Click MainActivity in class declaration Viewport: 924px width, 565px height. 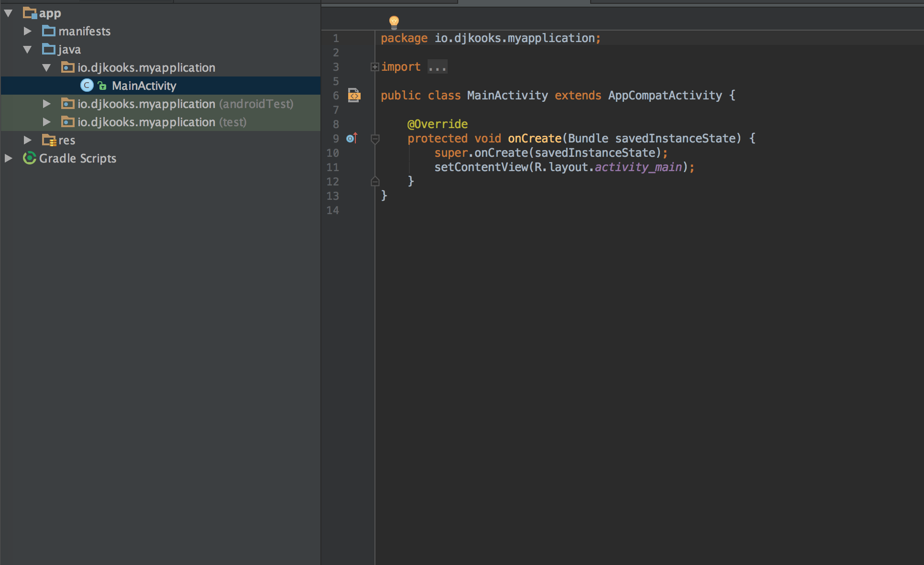(507, 96)
